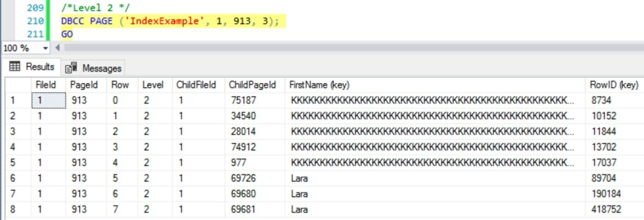The width and height of the screenshot is (644, 220).
Task: Select the FileId column header
Action: click(x=46, y=85)
